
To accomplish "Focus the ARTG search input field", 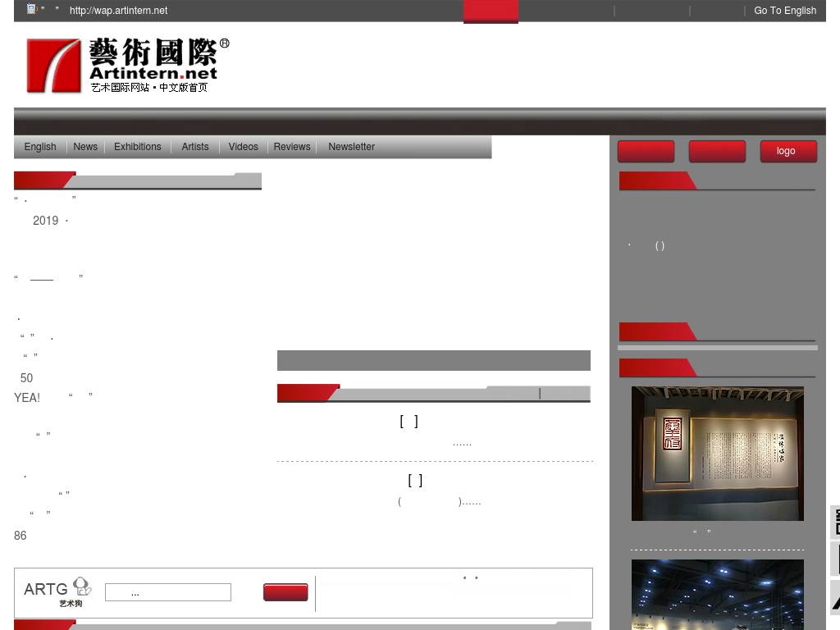I will [168, 592].
